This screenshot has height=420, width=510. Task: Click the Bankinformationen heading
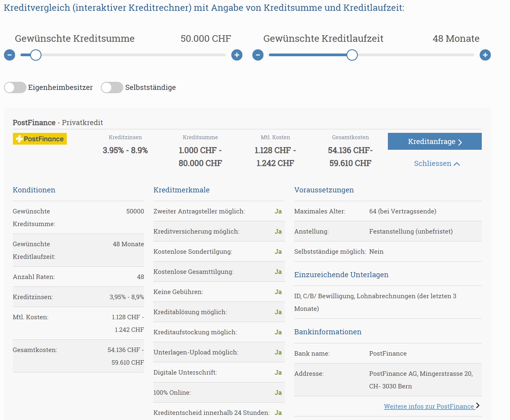(327, 332)
